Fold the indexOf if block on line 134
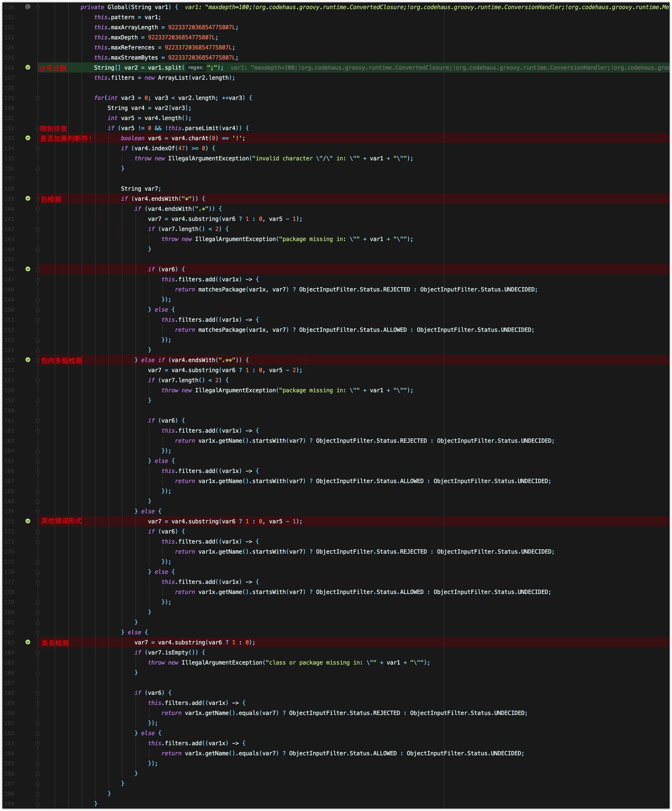Image resolution: width=672 pixels, height=811 pixels. tap(37, 148)
